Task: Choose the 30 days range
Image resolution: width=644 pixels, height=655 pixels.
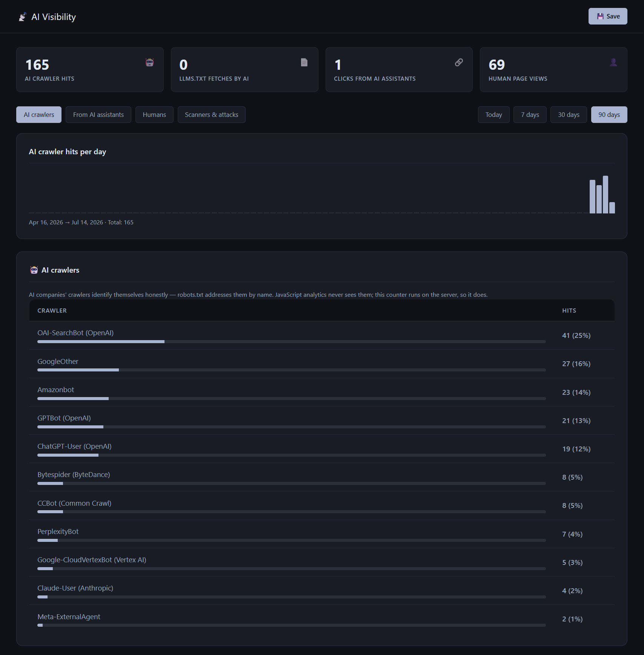Action: pyautogui.click(x=569, y=115)
